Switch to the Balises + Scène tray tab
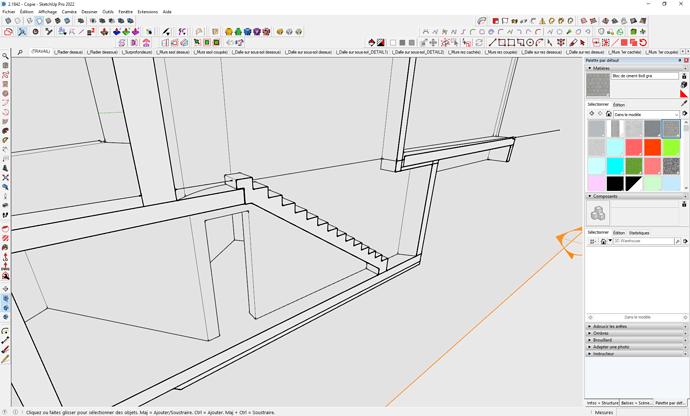The image size is (690, 416). point(636,403)
